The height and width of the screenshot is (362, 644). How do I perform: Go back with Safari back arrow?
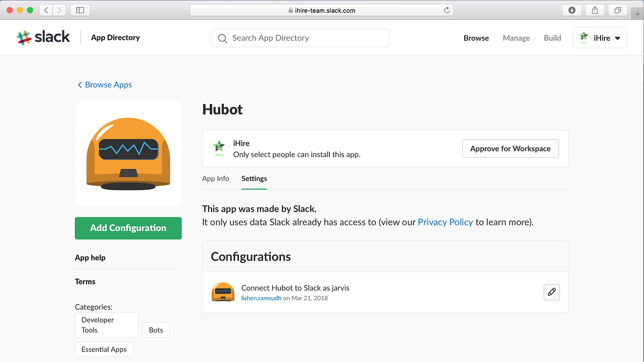tap(46, 10)
